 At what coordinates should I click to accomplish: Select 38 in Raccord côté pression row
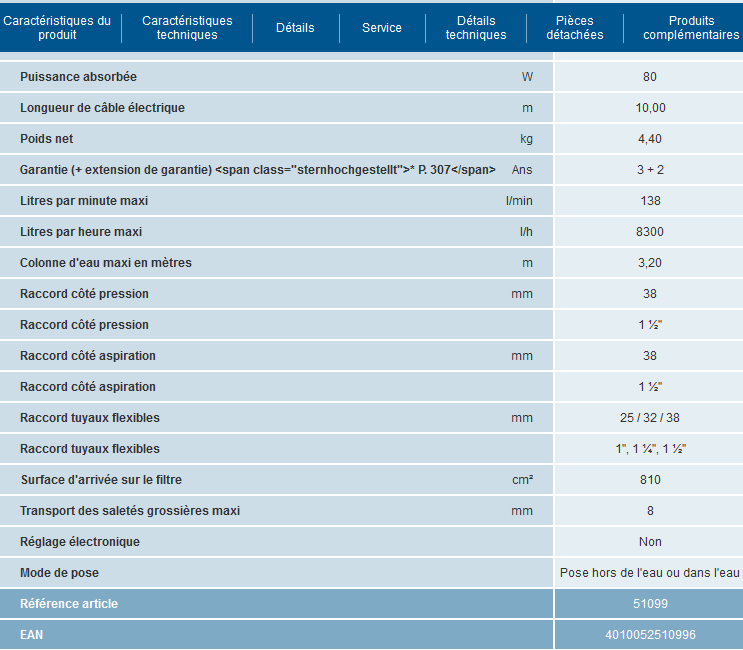point(650,294)
